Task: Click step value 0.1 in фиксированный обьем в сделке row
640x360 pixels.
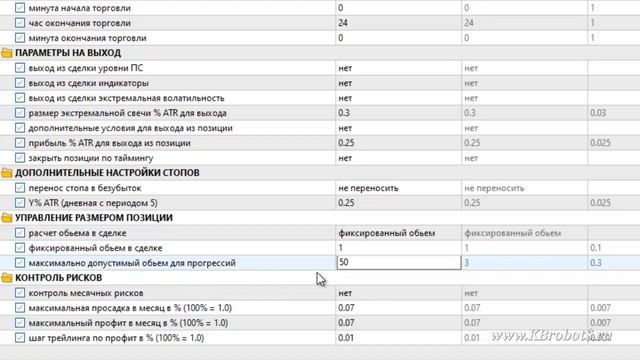Action: click(596, 248)
